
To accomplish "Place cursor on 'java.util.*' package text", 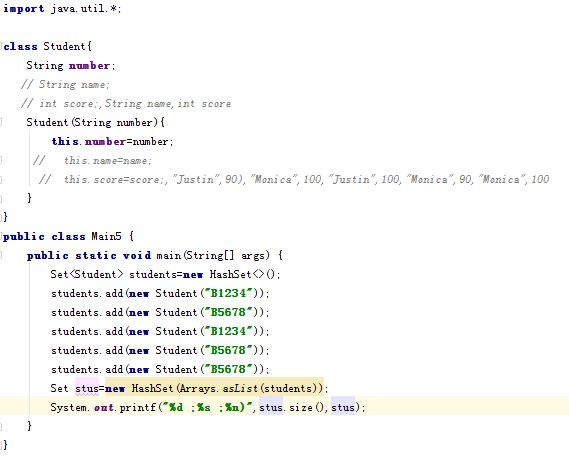I will click(x=85, y=8).
